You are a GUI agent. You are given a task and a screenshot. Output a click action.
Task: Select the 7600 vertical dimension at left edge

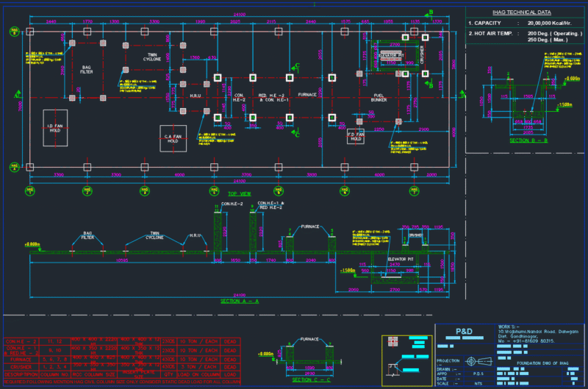[21, 106]
